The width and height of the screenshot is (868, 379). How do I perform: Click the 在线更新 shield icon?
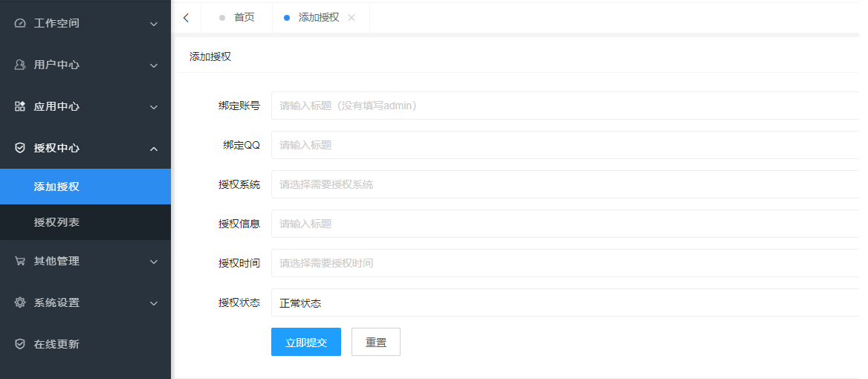click(x=20, y=344)
